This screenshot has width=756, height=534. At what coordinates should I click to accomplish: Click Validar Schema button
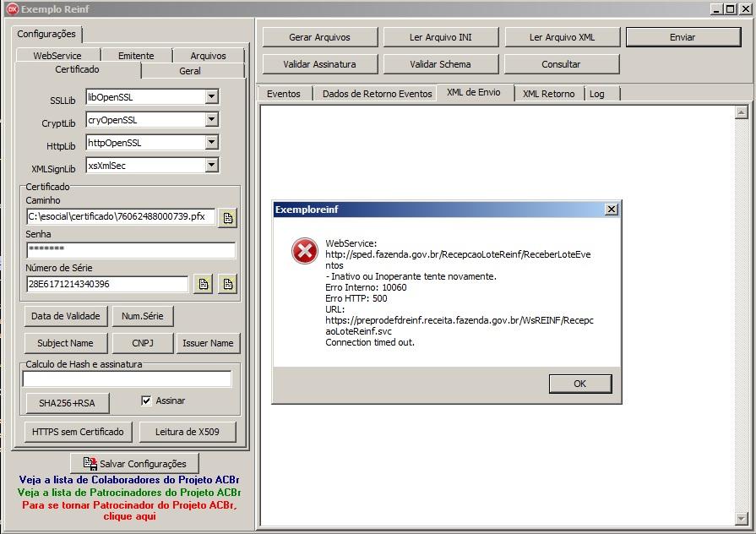[441, 64]
